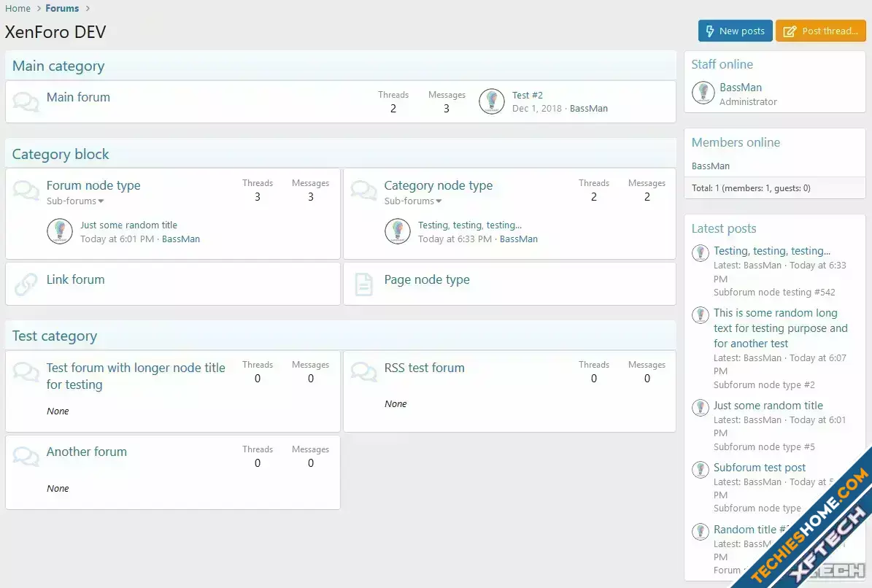Click the Total members guests count line
The width and height of the screenshot is (872, 588).
click(x=751, y=187)
